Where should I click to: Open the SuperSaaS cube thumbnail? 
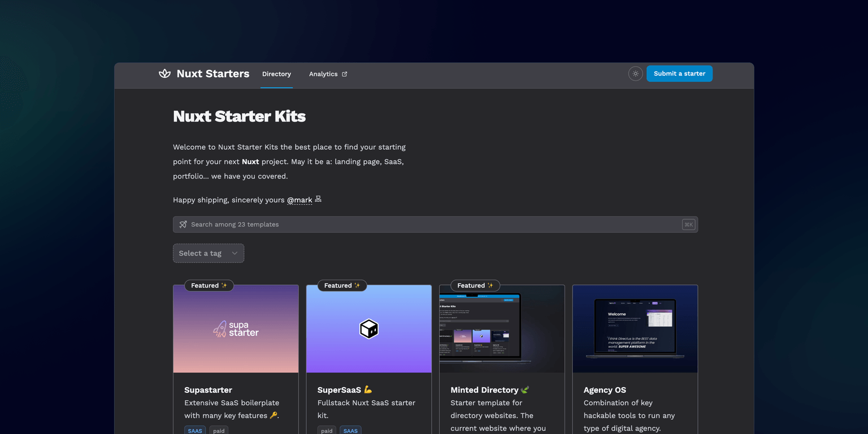point(369,329)
